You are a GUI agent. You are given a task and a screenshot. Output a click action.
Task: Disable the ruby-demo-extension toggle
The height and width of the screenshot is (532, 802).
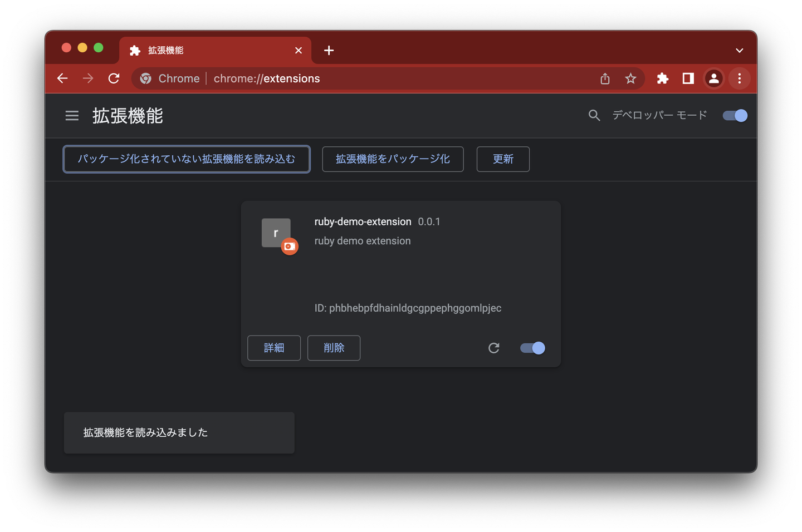click(x=532, y=348)
